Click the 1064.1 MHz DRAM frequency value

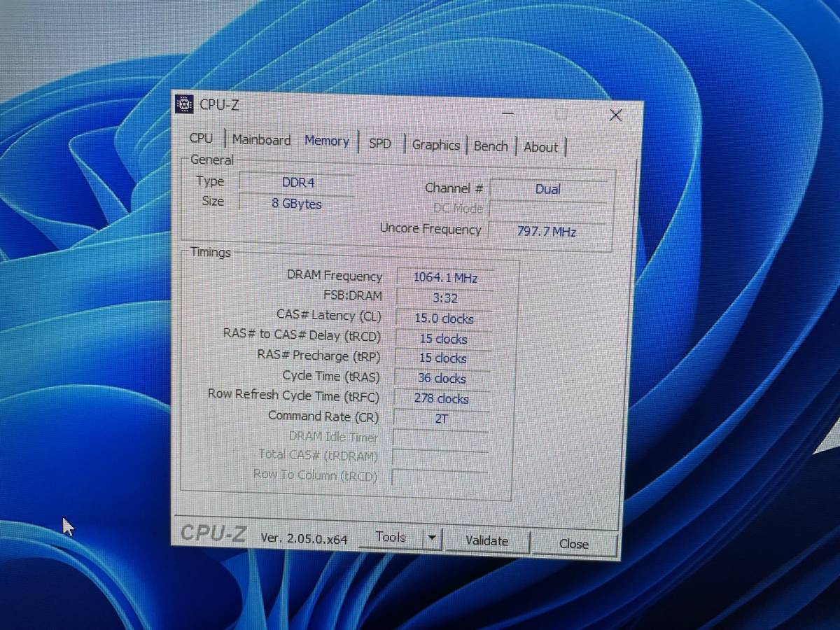445,277
